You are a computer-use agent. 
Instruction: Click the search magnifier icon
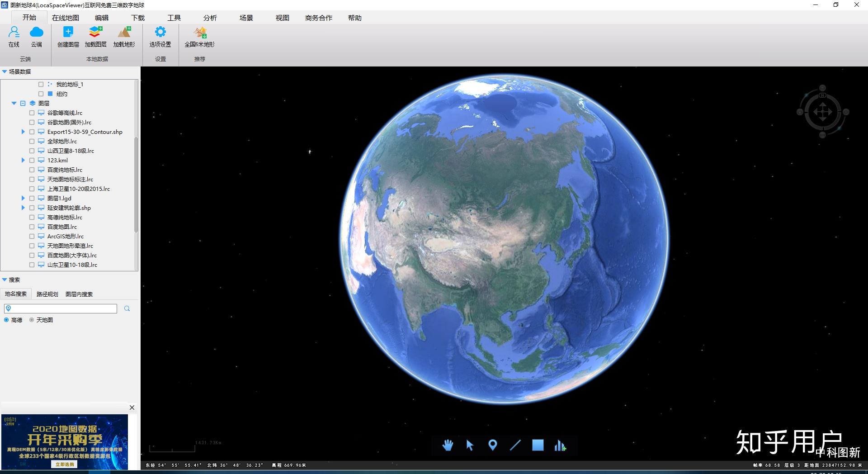pos(127,308)
